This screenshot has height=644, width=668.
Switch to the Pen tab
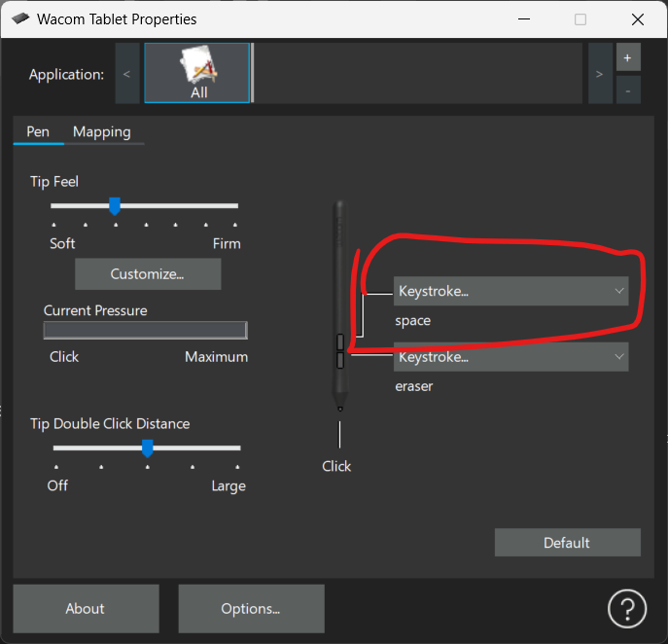pyautogui.click(x=38, y=131)
